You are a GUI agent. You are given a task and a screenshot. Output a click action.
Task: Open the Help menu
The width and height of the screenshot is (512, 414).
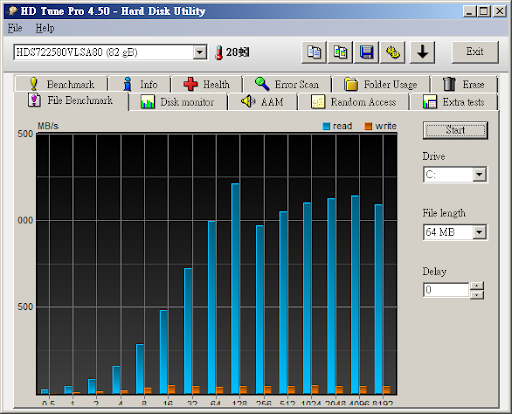pyautogui.click(x=45, y=28)
